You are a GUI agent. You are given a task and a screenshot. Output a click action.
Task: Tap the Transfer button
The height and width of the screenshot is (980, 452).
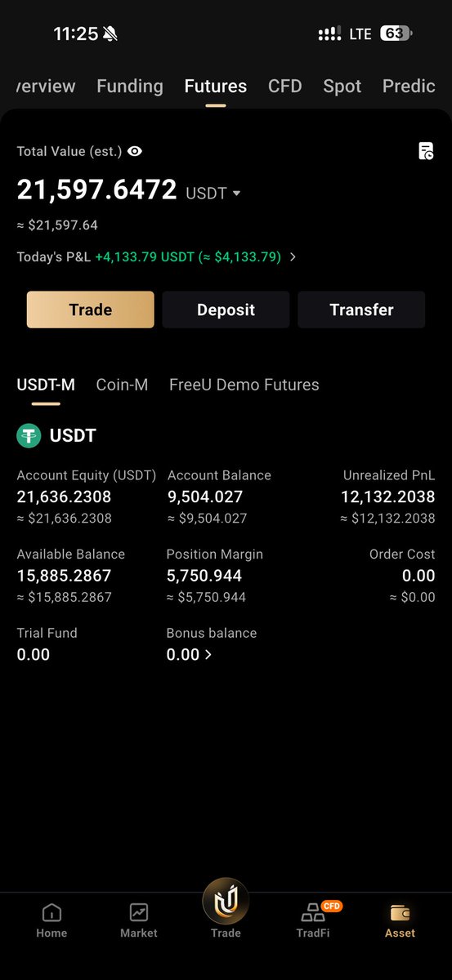(361, 310)
